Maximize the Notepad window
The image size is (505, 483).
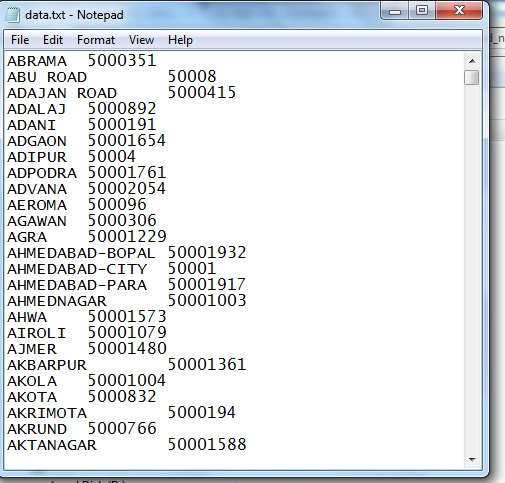point(422,11)
